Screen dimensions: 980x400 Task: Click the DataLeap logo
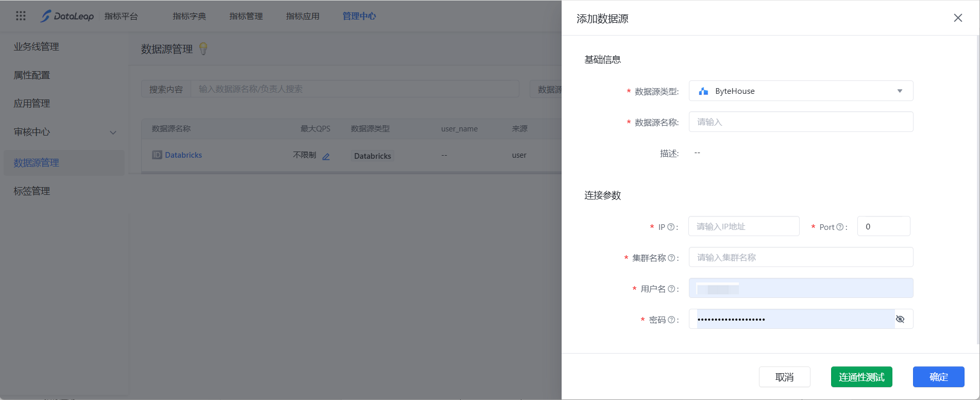click(67, 16)
